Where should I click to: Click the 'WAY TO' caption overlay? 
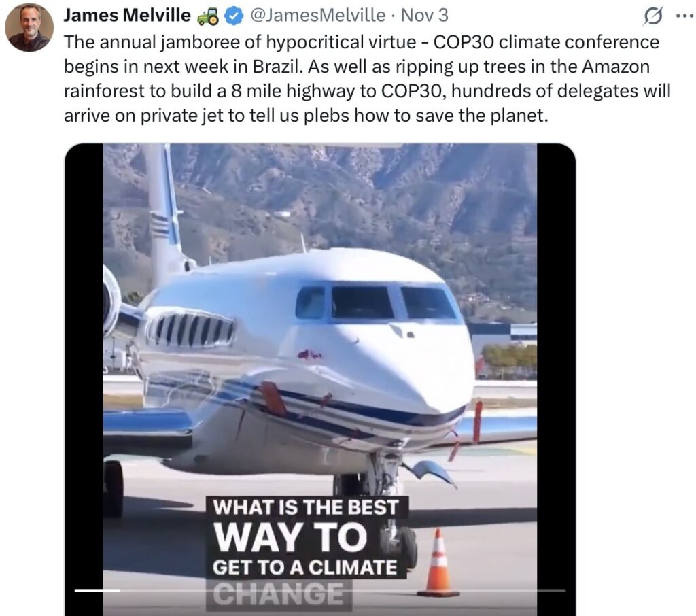(290, 537)
